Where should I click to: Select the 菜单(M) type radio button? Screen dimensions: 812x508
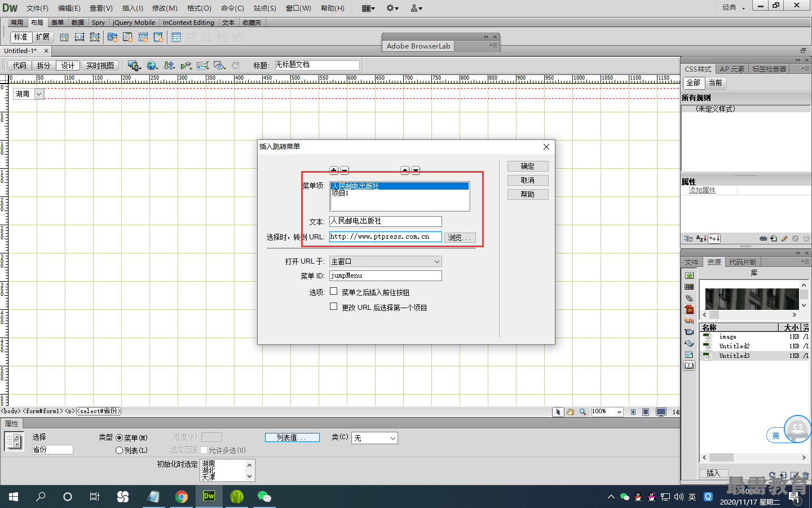pos(119,438)
